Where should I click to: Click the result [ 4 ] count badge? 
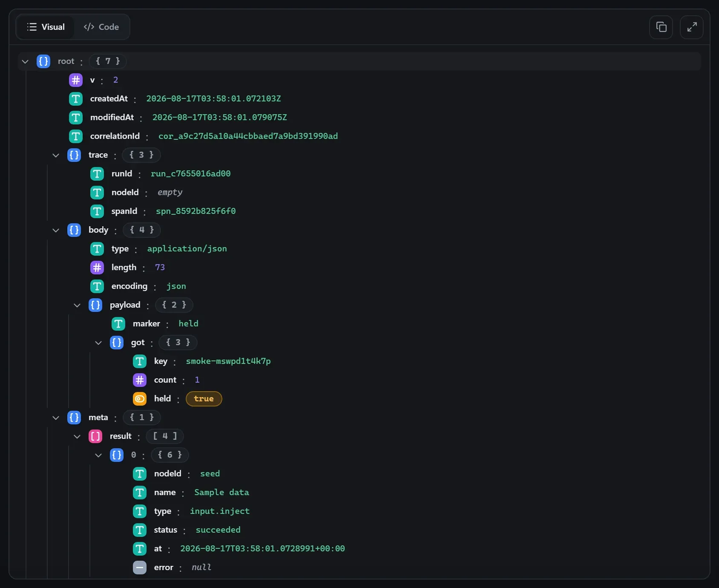click(165, 436)
